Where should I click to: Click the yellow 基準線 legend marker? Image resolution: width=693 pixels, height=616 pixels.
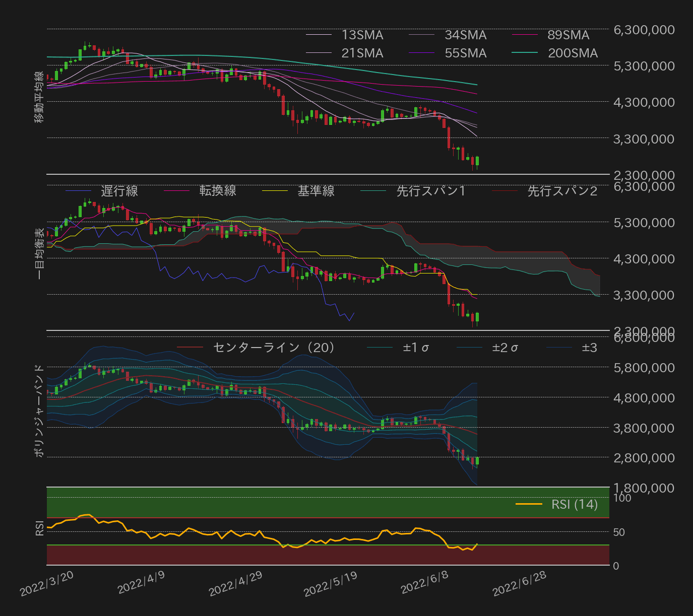click(275, 191)
